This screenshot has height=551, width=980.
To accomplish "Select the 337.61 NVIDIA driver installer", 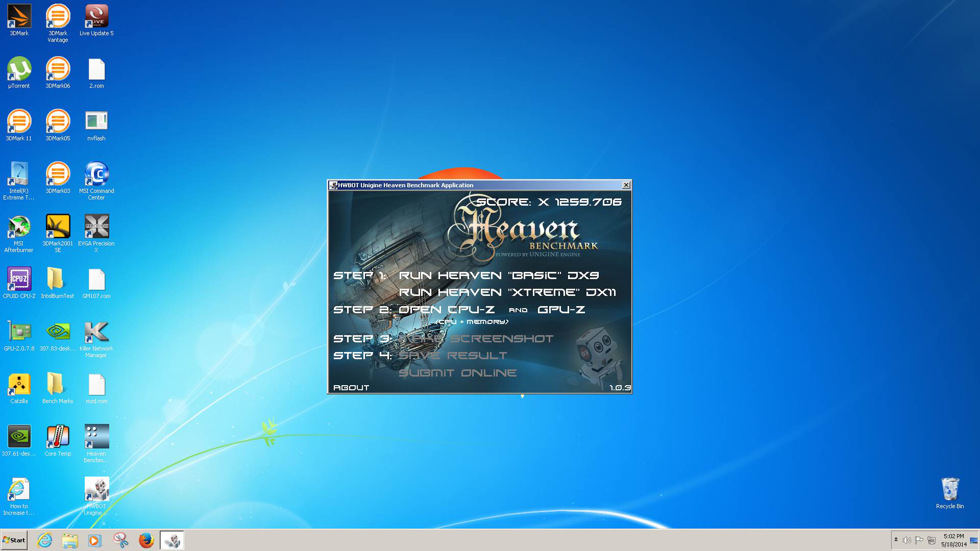I will click(x=19, y=441).
